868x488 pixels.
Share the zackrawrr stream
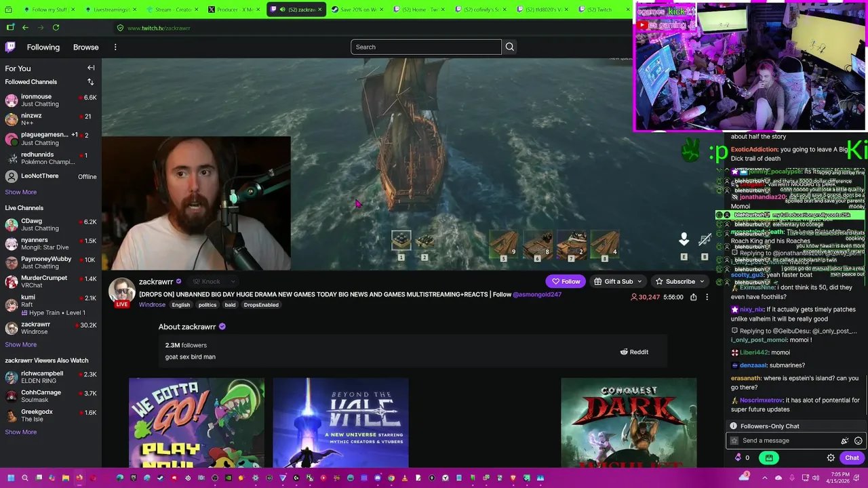(x=693, y=297)
